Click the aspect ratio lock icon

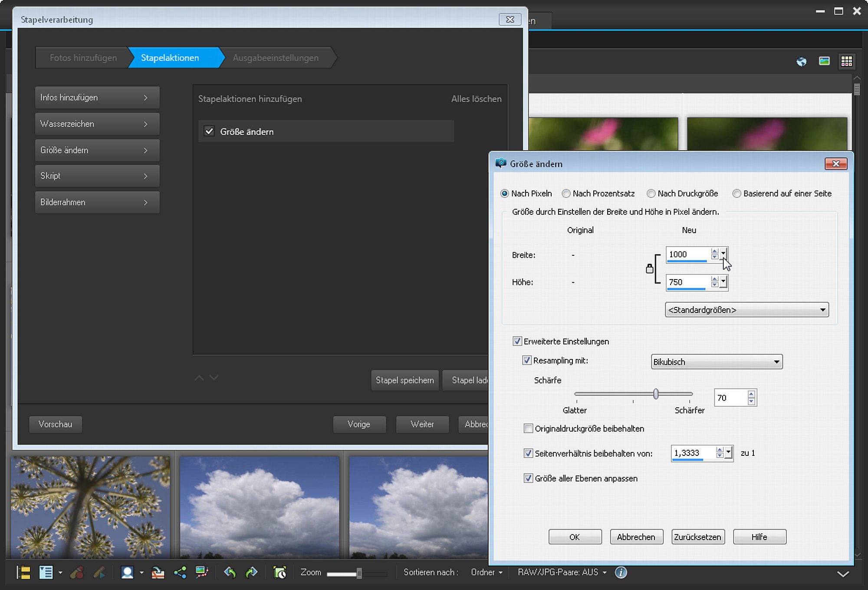click(x=649, y=269)
